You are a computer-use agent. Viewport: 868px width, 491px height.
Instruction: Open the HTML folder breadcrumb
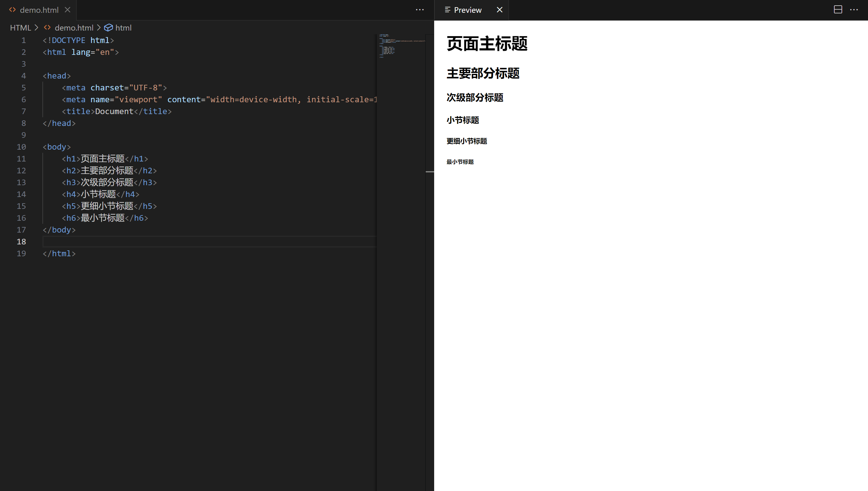click(x=20, y=28)
